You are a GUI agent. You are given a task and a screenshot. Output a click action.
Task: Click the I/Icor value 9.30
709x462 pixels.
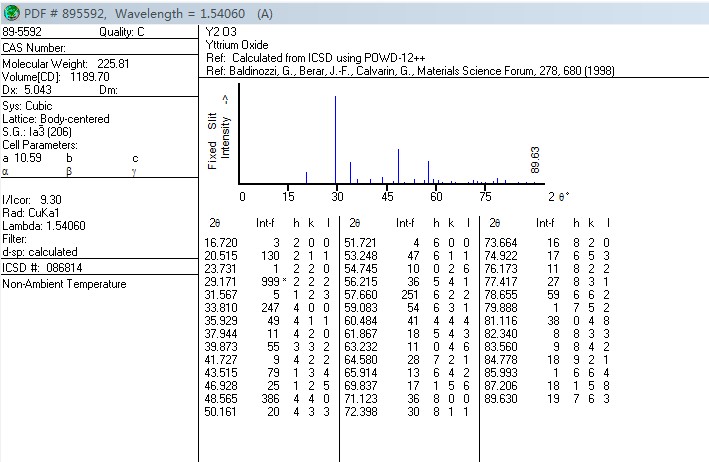coord(51,200)
